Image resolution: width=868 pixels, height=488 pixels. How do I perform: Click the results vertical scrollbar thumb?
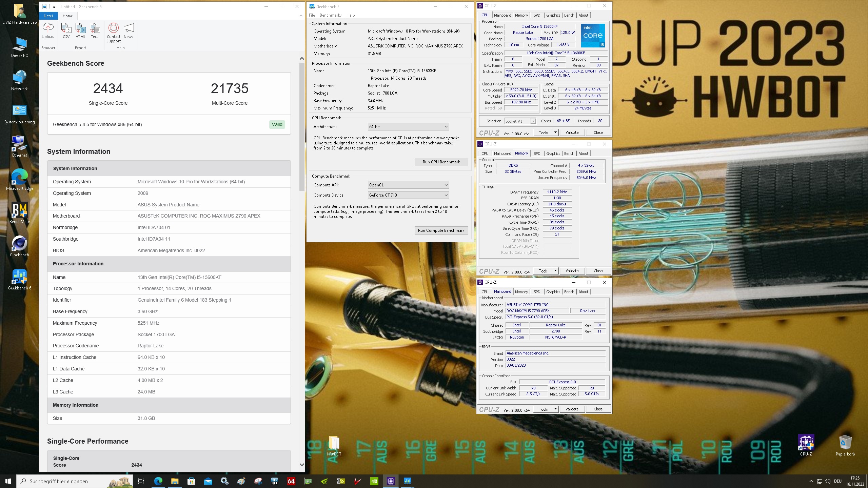click(x=302, y=127)
